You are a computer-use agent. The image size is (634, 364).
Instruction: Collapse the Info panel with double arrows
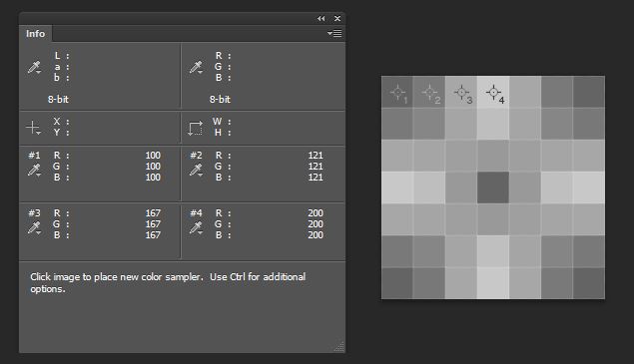point(321,19)
